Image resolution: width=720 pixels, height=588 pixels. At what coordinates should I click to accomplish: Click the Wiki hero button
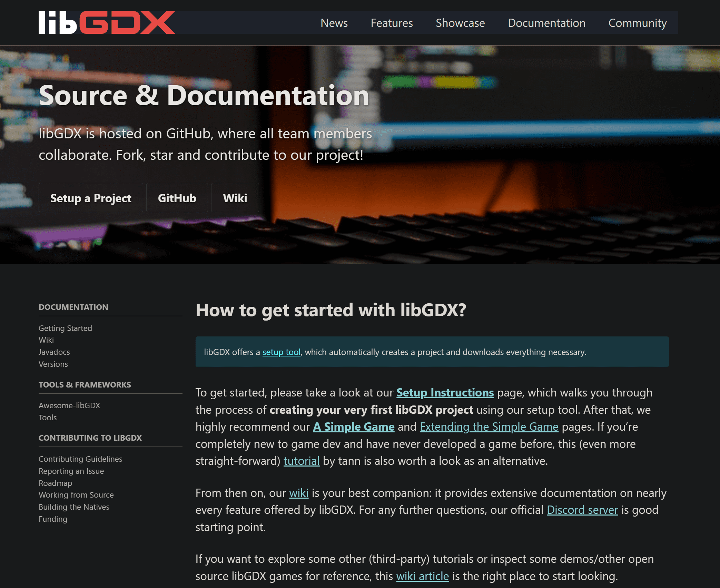coord(235,198)
